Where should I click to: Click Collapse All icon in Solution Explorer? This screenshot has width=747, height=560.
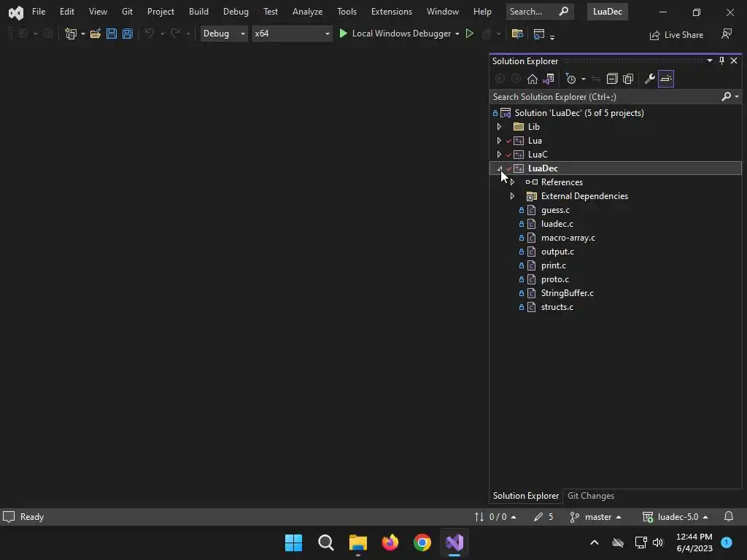coord(612,79)
